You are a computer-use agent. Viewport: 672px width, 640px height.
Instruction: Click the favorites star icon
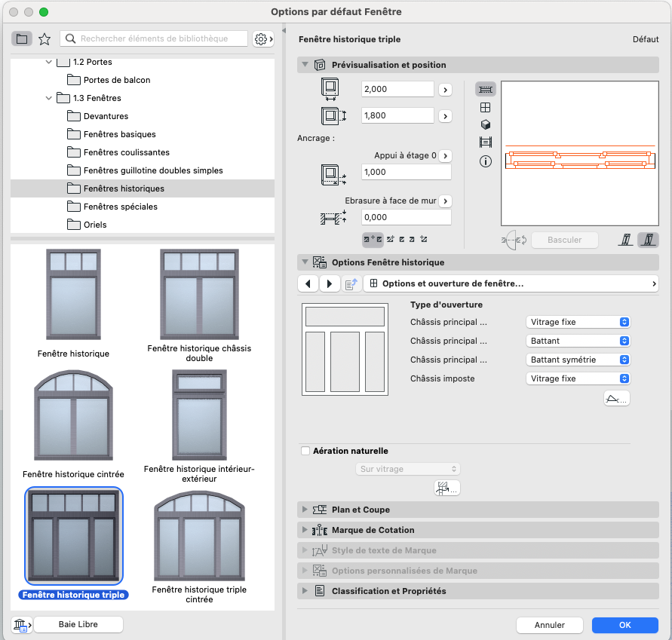coord(44,39)
